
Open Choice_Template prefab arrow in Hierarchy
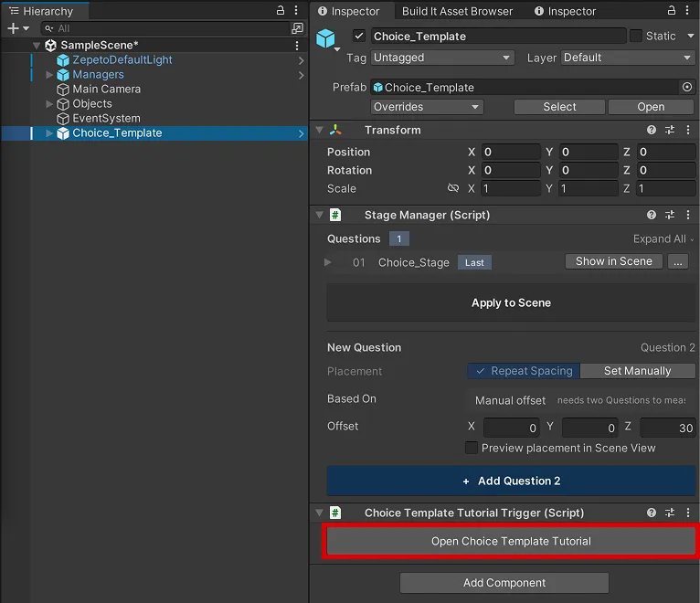coord(302,133)
